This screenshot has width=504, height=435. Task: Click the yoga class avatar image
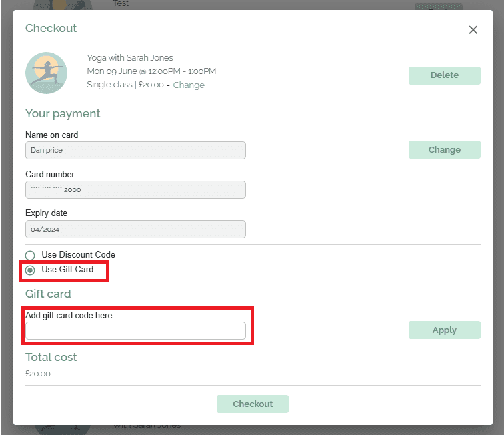[46, 73]
